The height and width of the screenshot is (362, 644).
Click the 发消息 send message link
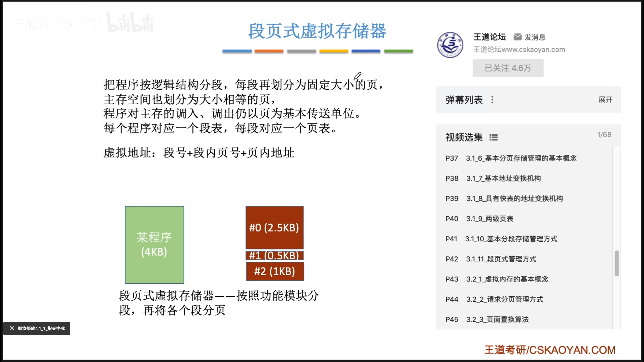[535, 37]
